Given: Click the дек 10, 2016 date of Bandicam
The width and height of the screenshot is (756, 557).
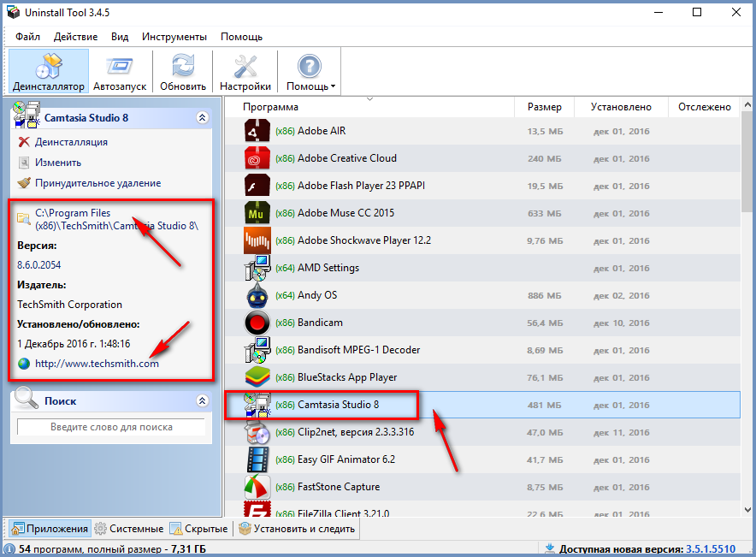Looking at the screenshot, I should click(x=622, y=323).
